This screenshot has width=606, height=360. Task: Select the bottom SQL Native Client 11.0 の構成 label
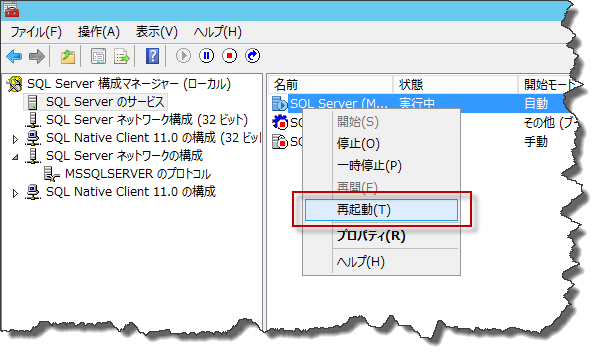[x=131, y=192]
